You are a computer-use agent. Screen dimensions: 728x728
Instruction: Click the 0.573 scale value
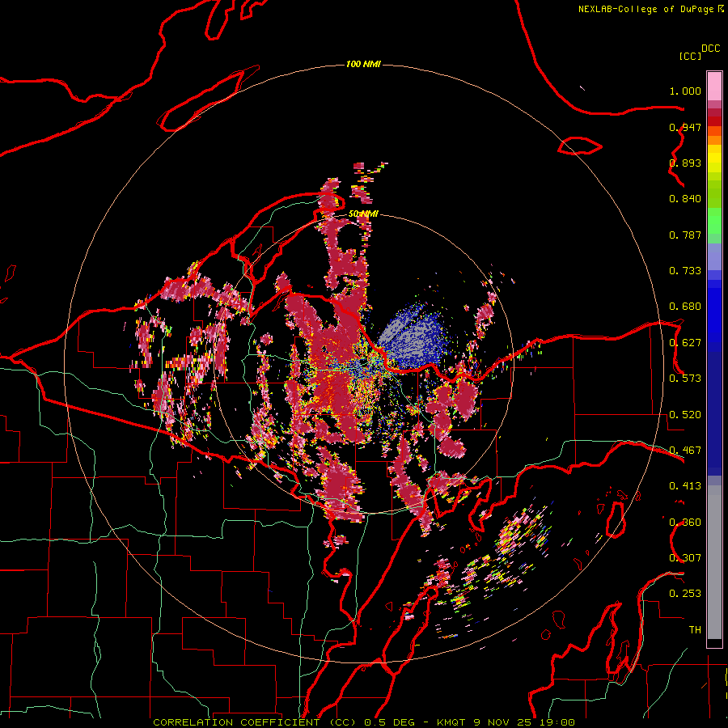[x=685, y=379]
